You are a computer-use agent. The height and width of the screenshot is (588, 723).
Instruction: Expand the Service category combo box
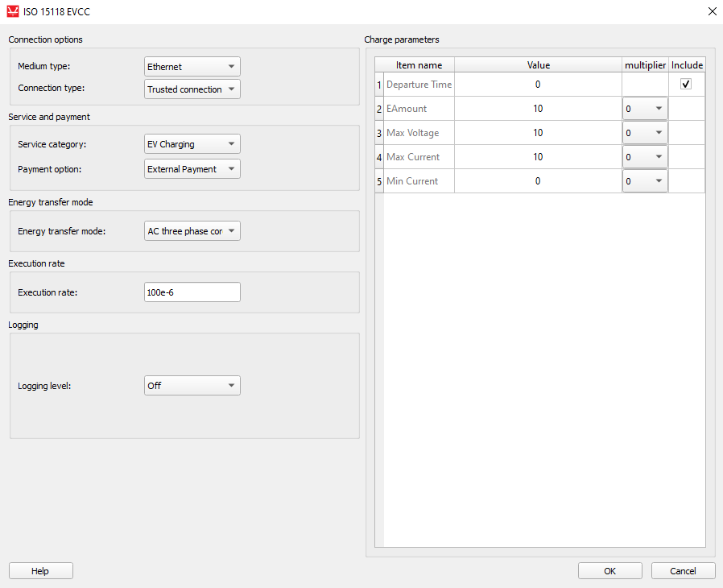click(192, 144)
